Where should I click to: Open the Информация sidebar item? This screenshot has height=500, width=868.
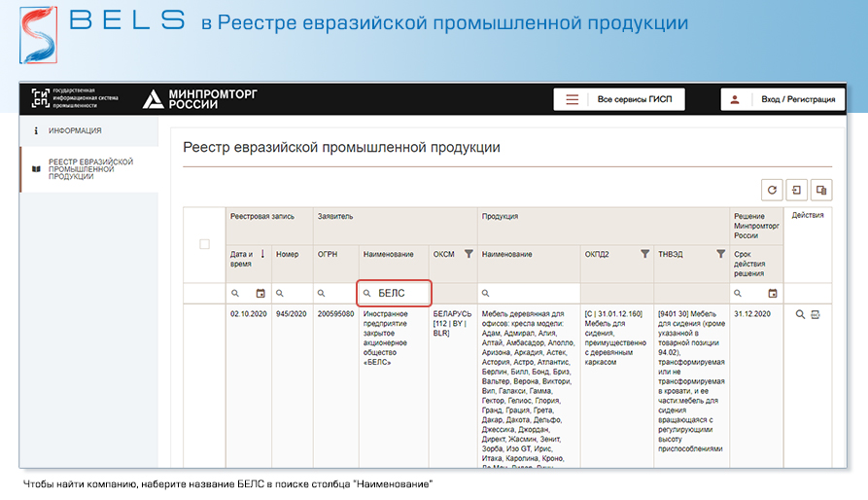(x=75, y=130)
